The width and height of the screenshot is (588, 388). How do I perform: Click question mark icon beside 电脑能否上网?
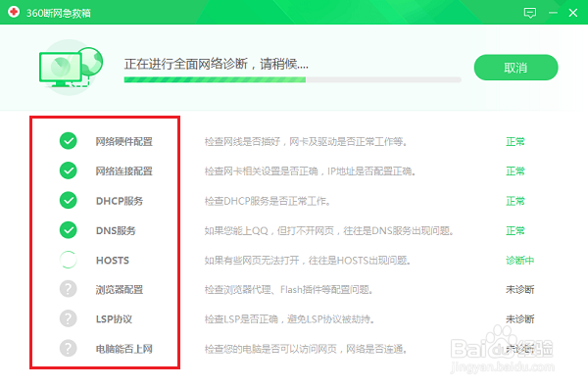(x=69, y=348)
